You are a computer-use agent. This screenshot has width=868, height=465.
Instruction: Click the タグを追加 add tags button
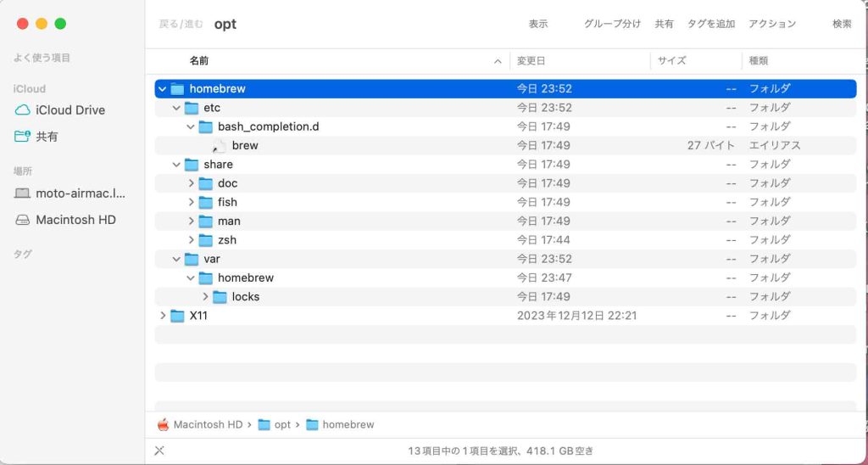coord(711,24)
